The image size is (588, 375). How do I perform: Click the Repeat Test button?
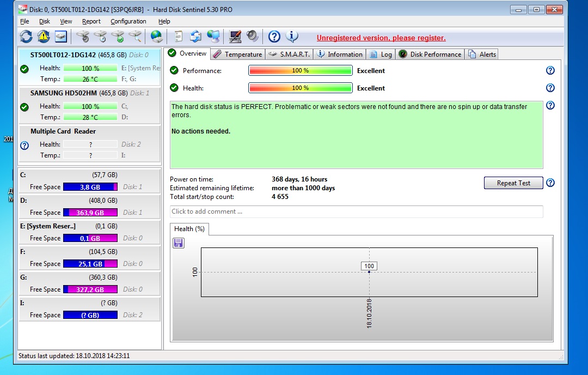pos(512,183)
